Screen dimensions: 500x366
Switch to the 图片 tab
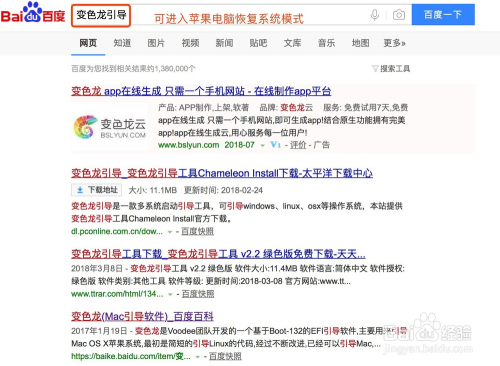pos(156,43)
